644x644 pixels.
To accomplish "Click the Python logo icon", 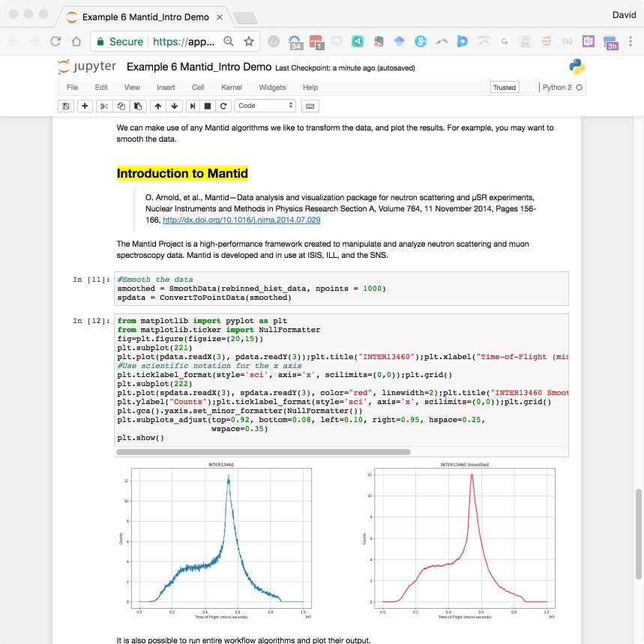I will click(577, 67).
